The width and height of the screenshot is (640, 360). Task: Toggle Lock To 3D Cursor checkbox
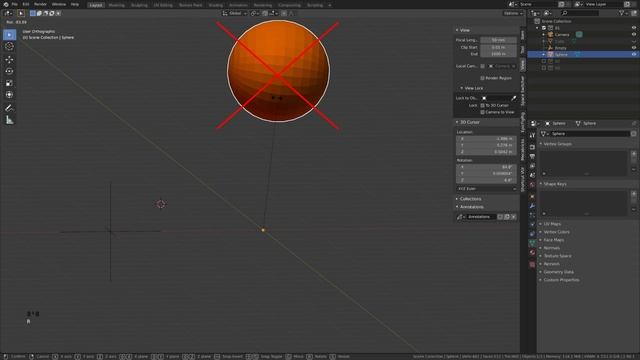[x=482, y=105]
